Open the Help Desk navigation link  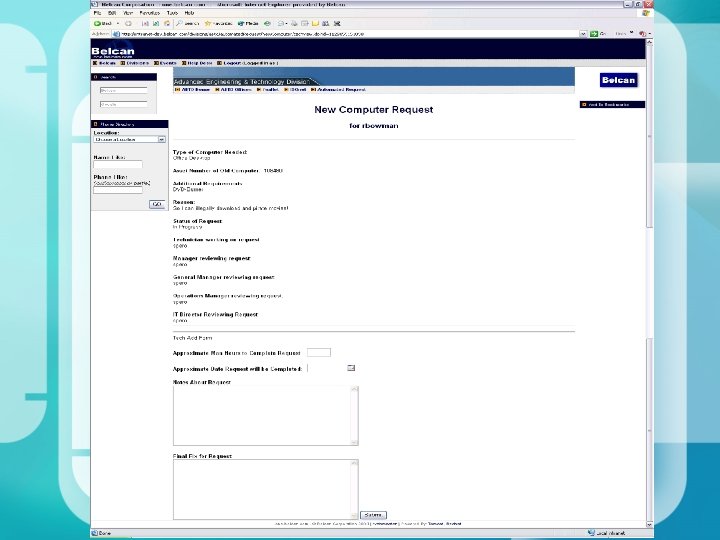pyautogui.click(x=197, y=63)
